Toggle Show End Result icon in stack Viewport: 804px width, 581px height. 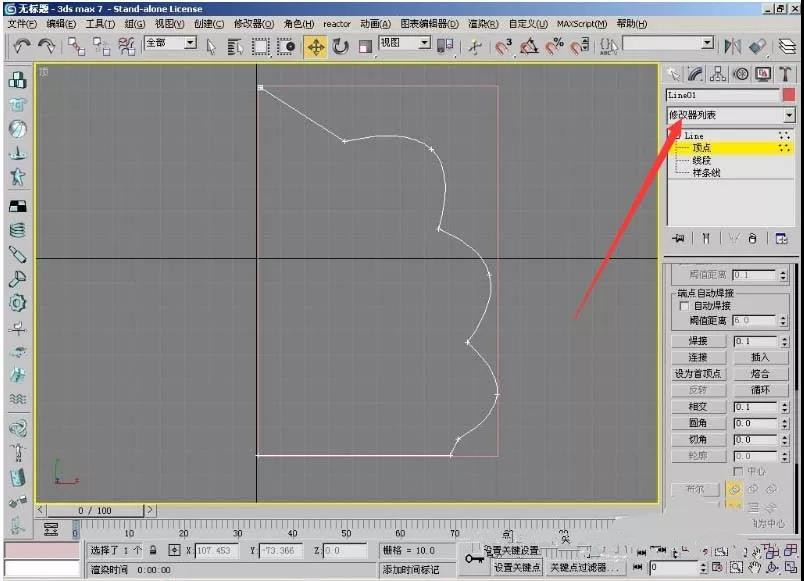click(x=707, y=238)
